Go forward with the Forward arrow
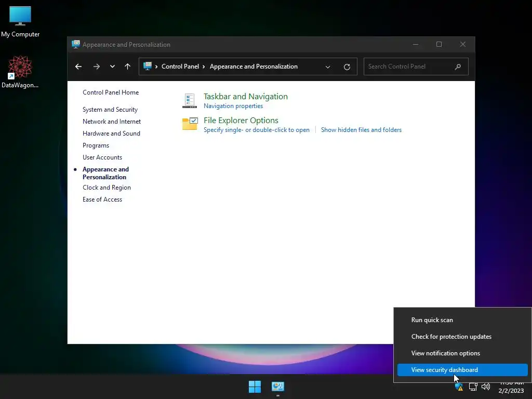The image size is (532, 399). tap(97, 66)
